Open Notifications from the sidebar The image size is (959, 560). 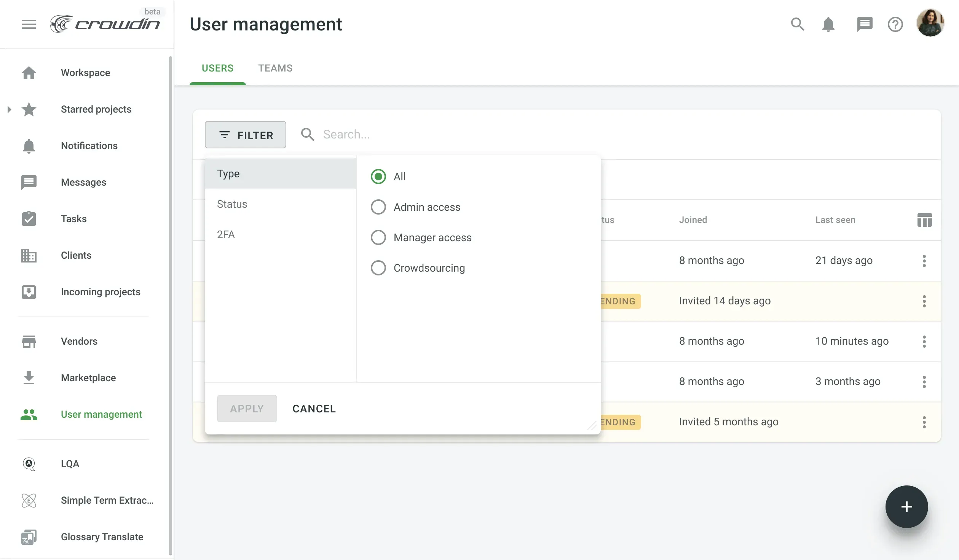click(89, 146)
